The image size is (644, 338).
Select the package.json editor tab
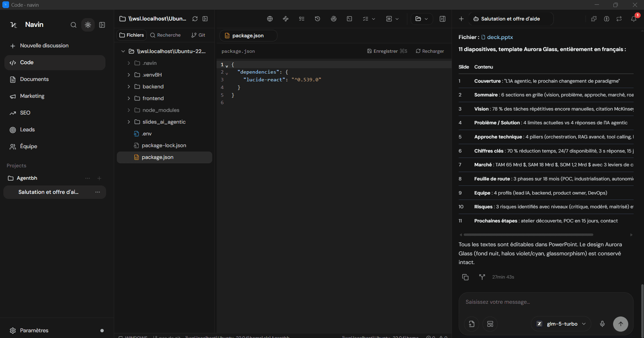pyautogui.click(x=248, y=36)
